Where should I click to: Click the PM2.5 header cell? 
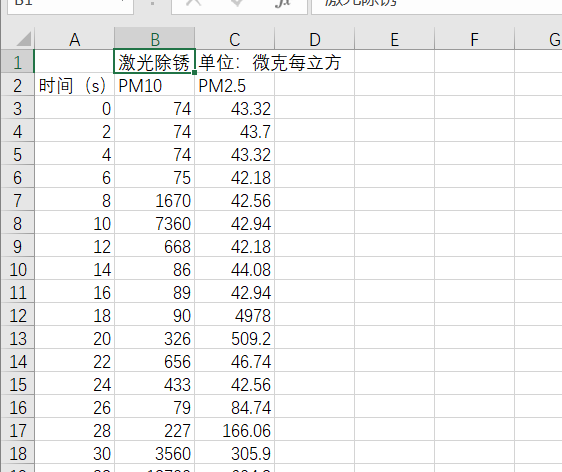tap(234, 86)
